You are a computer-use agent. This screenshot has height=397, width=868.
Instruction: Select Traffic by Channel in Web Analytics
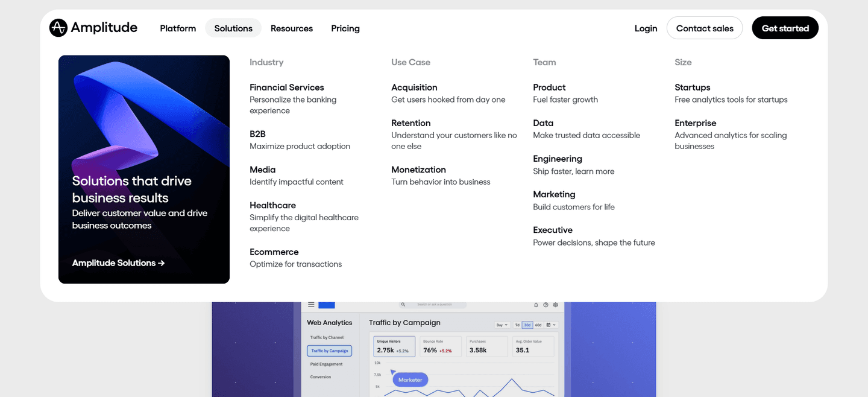point(327,337)
